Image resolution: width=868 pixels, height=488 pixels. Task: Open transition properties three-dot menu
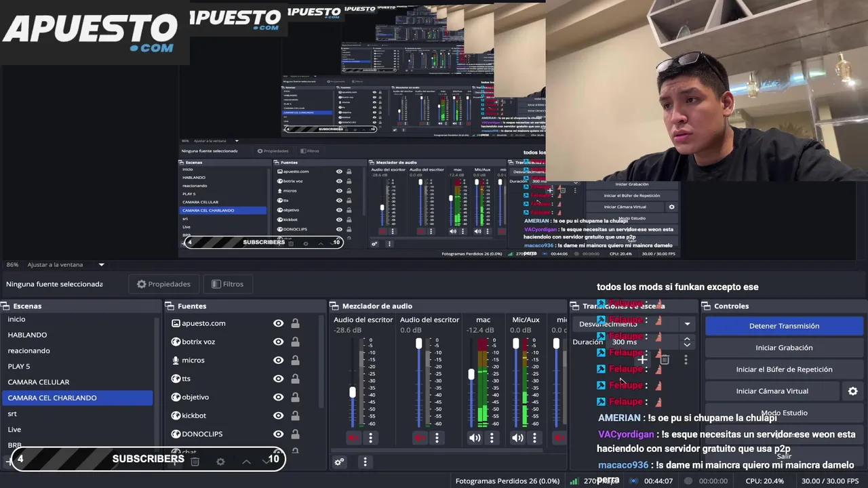click(x=686, y=360)
